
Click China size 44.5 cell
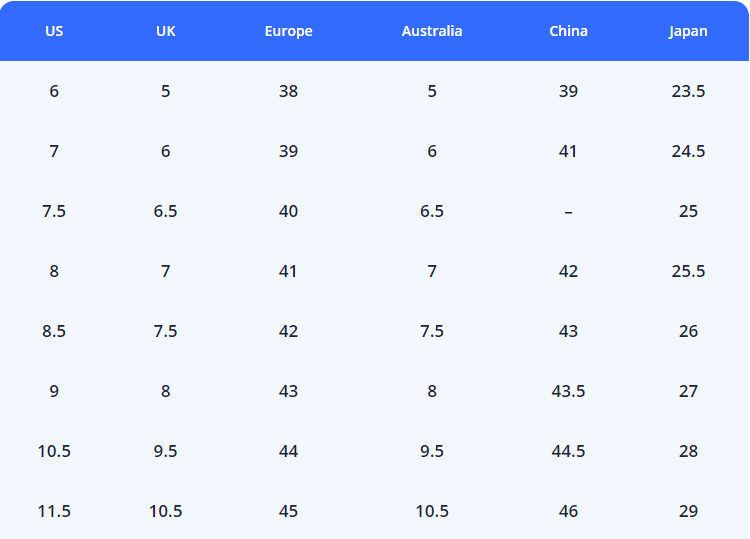568,451
